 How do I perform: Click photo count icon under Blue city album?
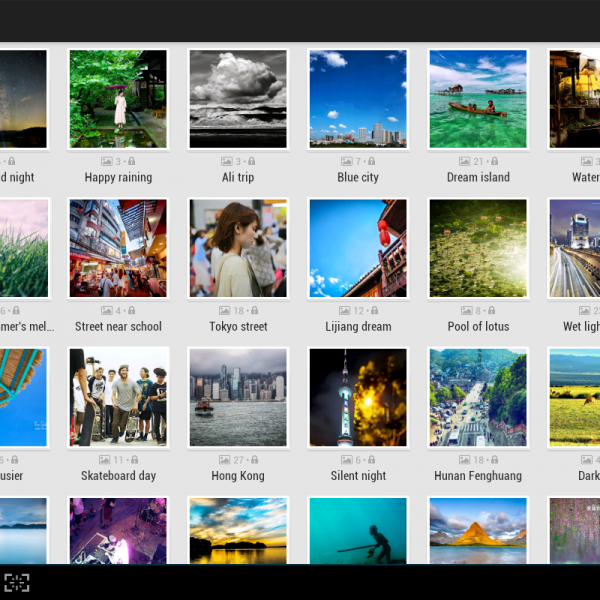tap(346, 161)
